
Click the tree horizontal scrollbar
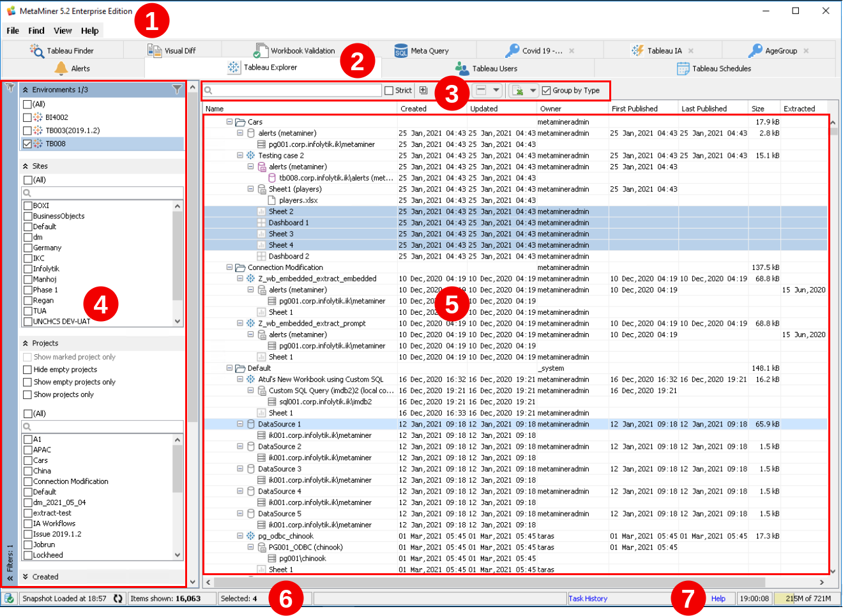489,582
